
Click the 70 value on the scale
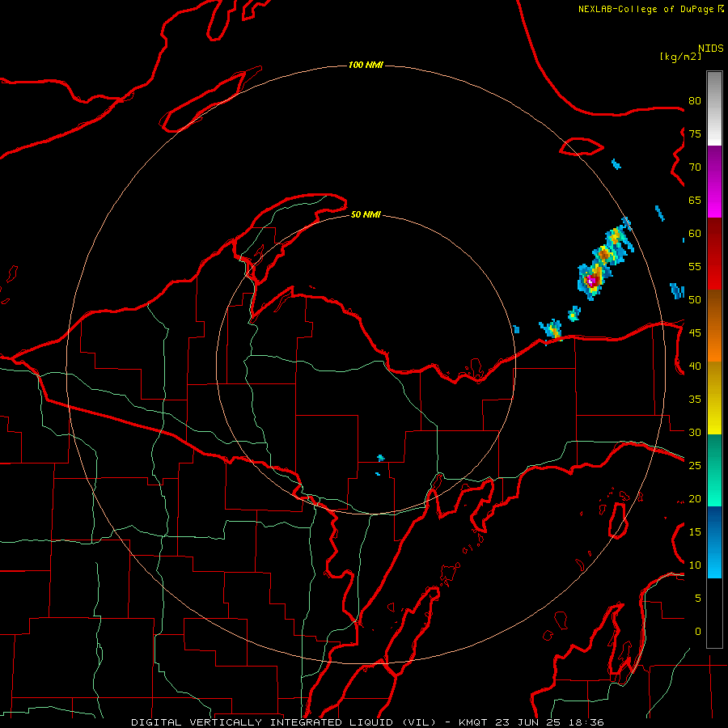(695, 167)
